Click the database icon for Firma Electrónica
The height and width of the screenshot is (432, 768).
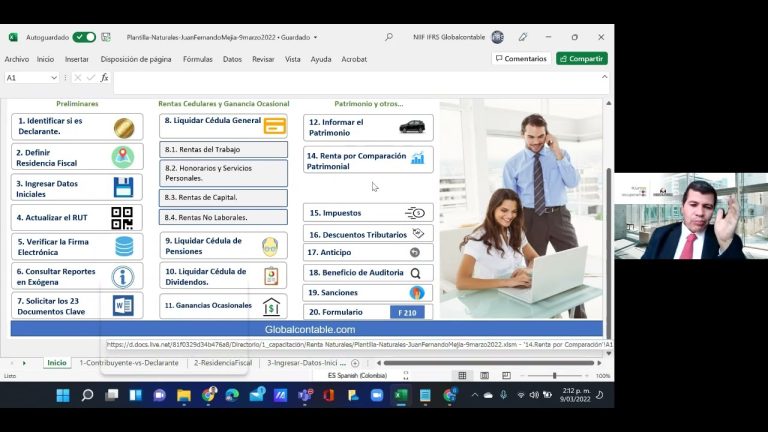[x=124, y=246]
